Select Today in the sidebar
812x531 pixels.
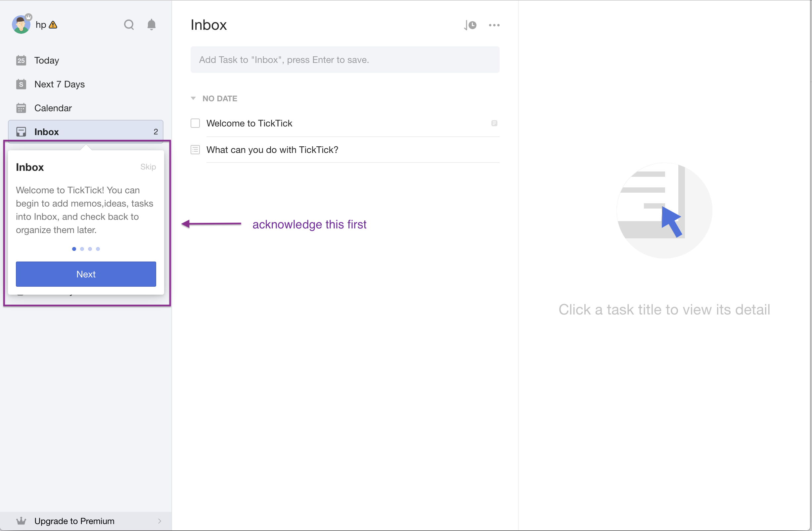(x=86, y=60)
